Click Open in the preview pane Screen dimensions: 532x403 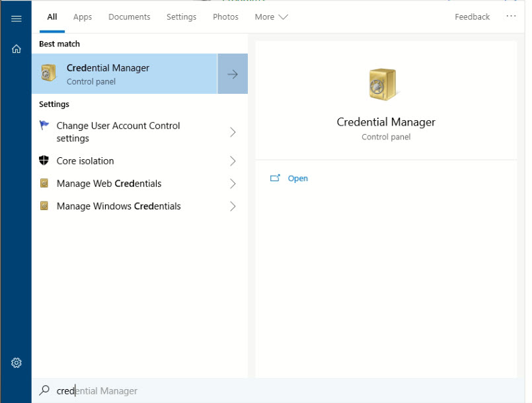297,178
